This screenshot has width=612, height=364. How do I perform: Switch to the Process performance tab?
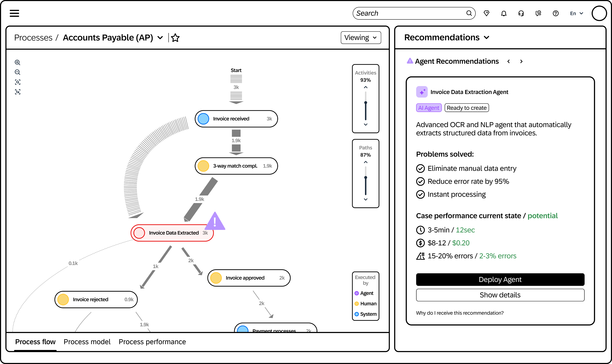(152, 342)
